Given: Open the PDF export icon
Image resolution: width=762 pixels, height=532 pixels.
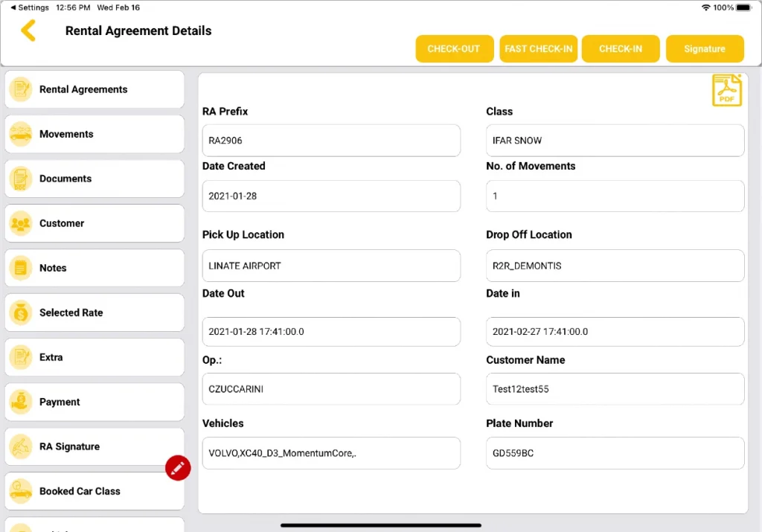Looking at the screenshot, I should pyautogui.click(x=726, y=89).
